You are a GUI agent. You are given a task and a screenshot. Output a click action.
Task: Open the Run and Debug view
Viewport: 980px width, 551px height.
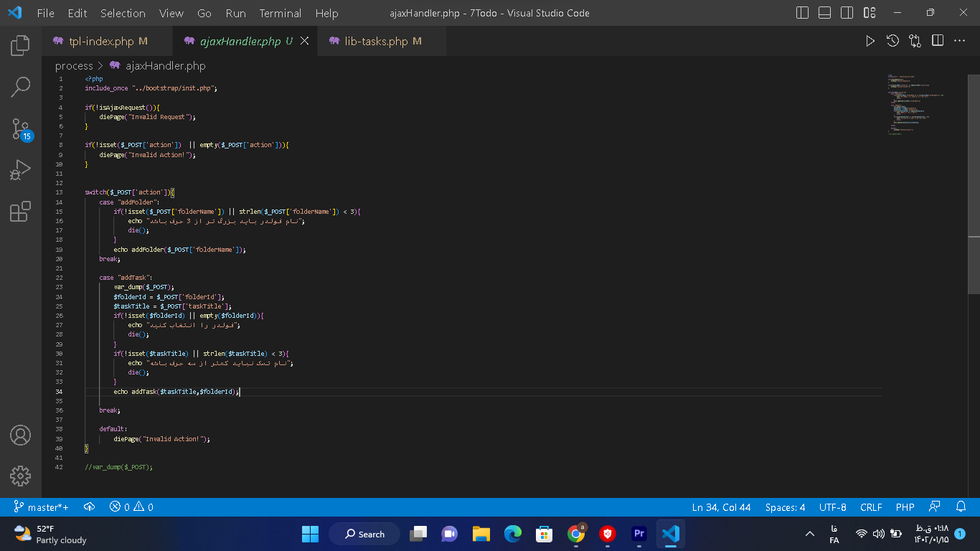click(x=20, y=171)
